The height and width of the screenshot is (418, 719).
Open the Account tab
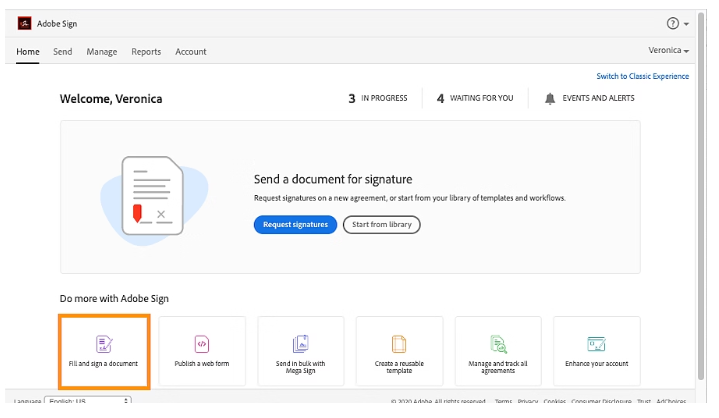(x=191, y=52)
